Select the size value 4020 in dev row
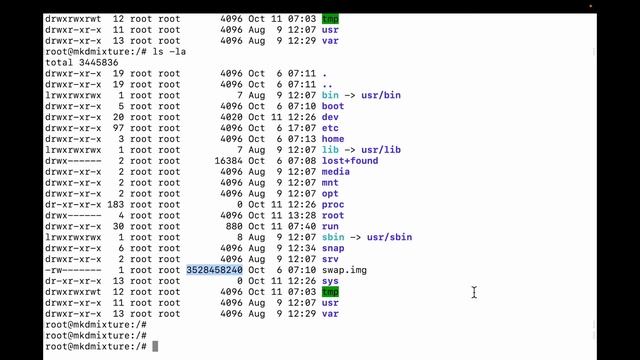The height and width of the screenshot is (360, 640). pos(231,117)
